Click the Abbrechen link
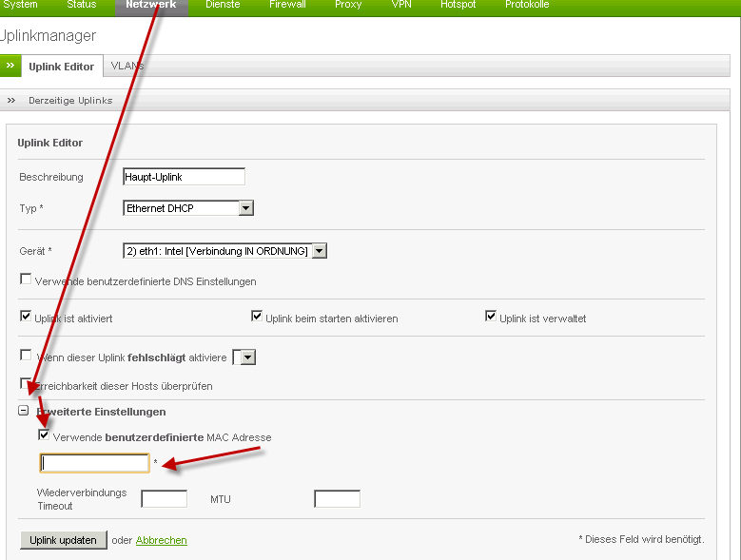Viewport: 741px width, 560px height. click(x=161, y=540)
